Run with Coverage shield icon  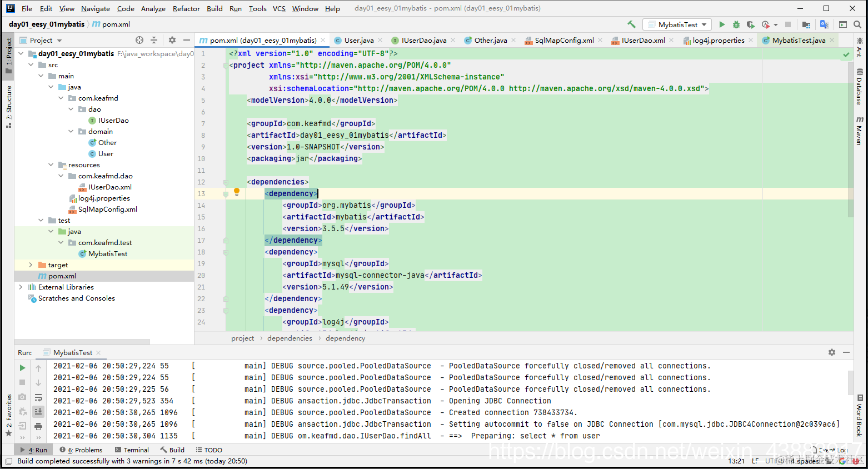point(751,24)
